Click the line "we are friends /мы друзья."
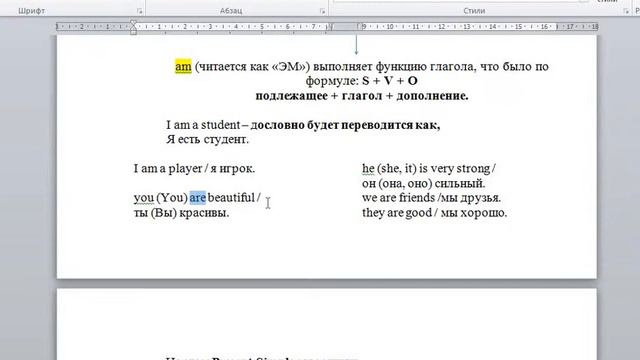Image resolution: width=640 pixels, height=360 pixels. click(x=431, y=198)
